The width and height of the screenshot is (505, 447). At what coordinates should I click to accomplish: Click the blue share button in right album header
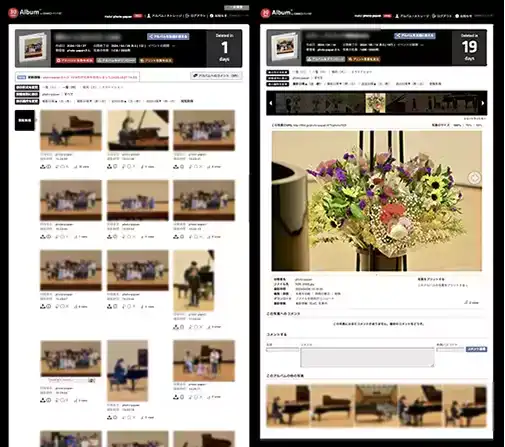pos(415,35)
